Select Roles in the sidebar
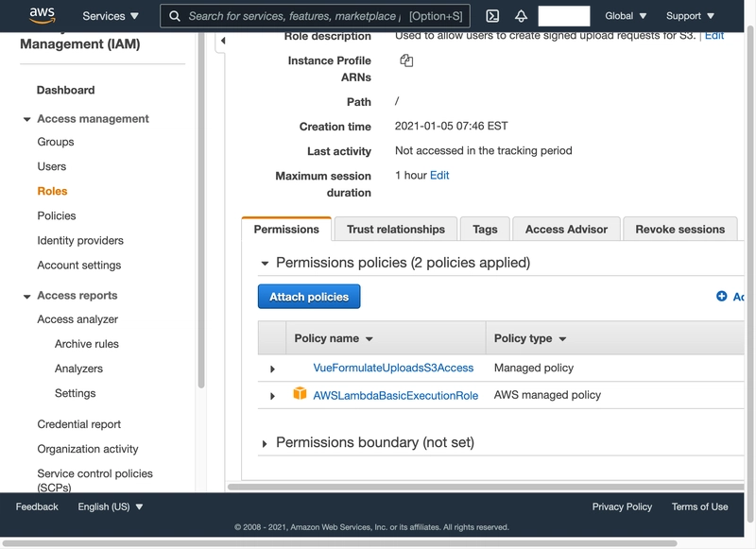Image resolution: width=756 pixels, height=549 pixels. [x=52, y=191]
